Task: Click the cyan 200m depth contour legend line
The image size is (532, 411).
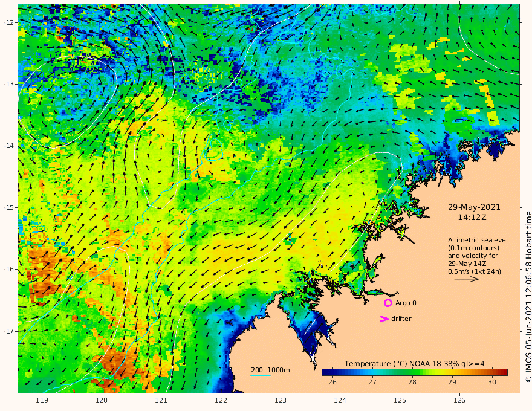Action: [260, 376]
